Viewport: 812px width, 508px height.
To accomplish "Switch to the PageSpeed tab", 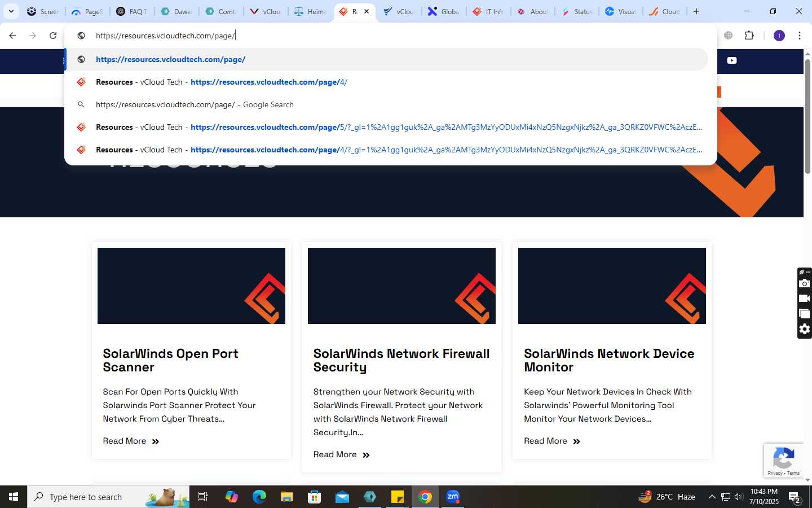I will (86, 11).
